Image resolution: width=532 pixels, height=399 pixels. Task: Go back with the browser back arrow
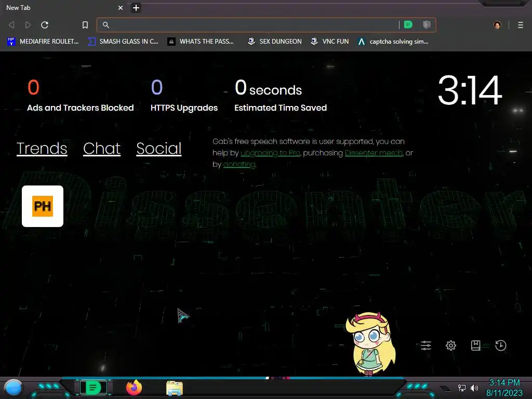(11, 25)
